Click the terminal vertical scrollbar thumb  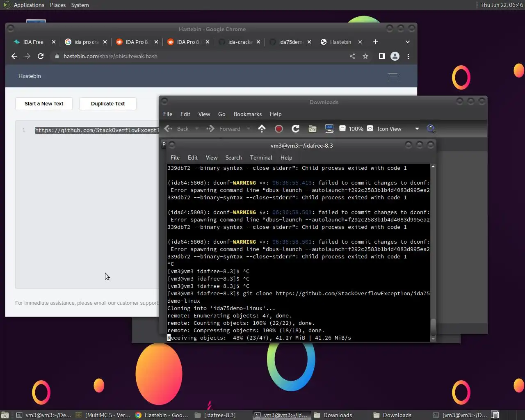click(x=433, y=327)
